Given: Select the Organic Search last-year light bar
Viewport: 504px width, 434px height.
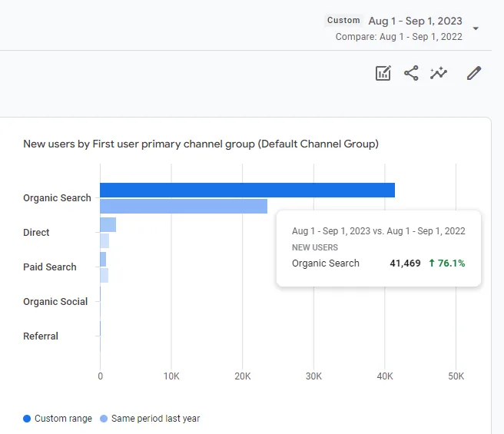Looking at the screenshot, I should tap(184, 206).
